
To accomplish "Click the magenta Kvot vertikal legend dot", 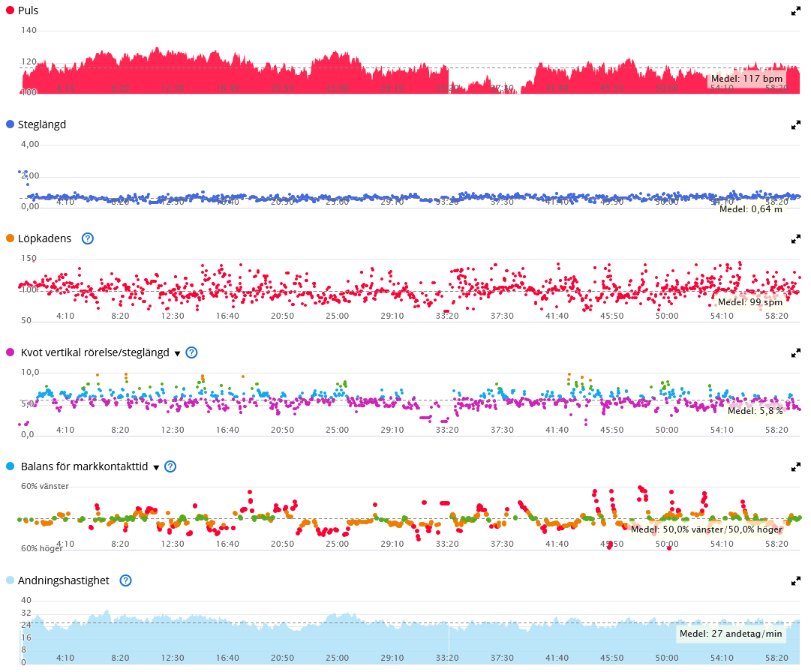I will tap(10, 352).
